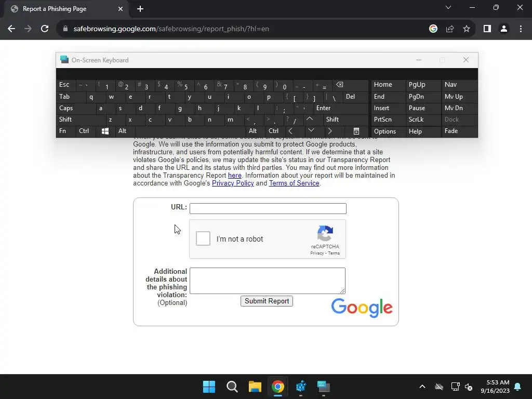Toggle left Alt key on on-screen keyboard
Image resolution: width=532 pixels, height=399 pixels.
coord(125,131)
